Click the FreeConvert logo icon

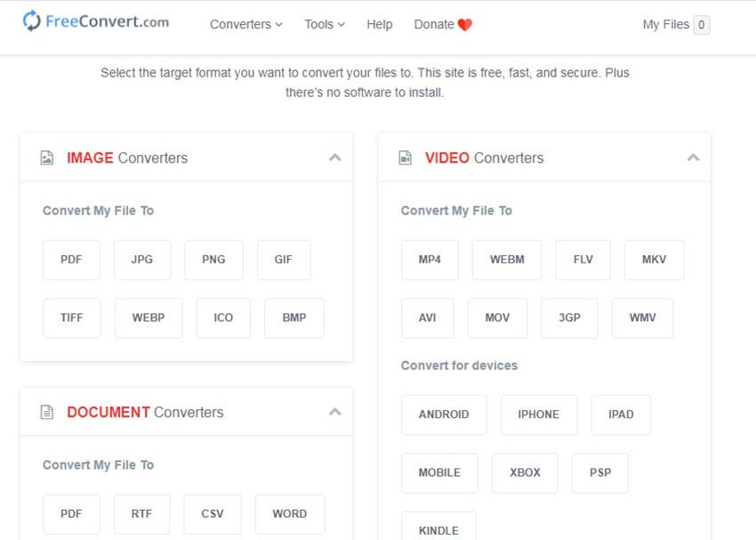[x=32, y=21]
